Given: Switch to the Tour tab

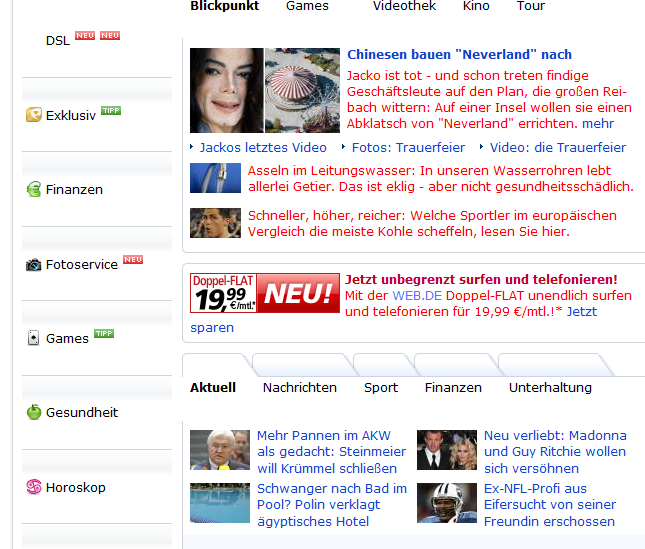Looking at the screenshot, I should tap(531, 6).
